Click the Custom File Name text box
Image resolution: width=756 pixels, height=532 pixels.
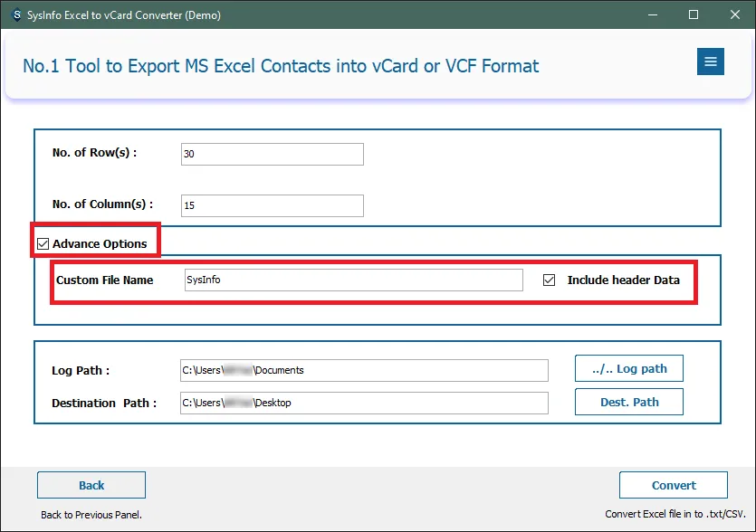tap(353, 280)
